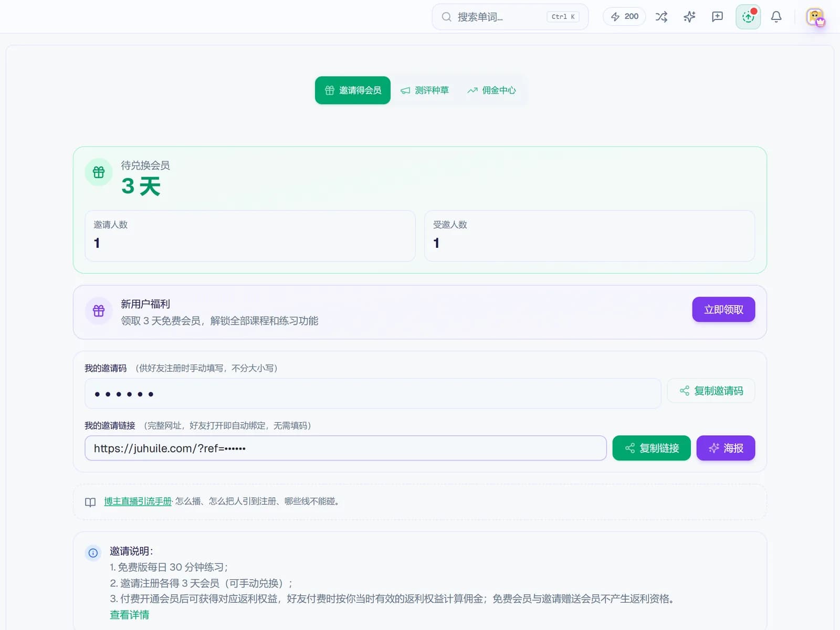Open the user avatar menu

point(815,17)
